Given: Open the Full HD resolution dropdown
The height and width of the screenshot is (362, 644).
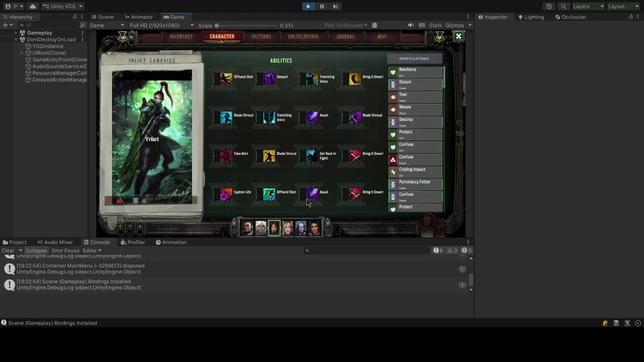Looking at the screenshot, I should 161,26.
